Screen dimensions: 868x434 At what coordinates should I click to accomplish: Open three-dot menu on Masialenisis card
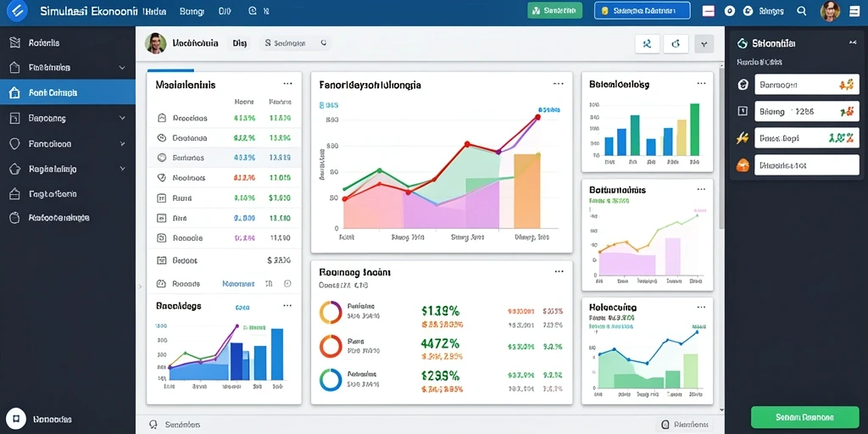pos(287,84)
